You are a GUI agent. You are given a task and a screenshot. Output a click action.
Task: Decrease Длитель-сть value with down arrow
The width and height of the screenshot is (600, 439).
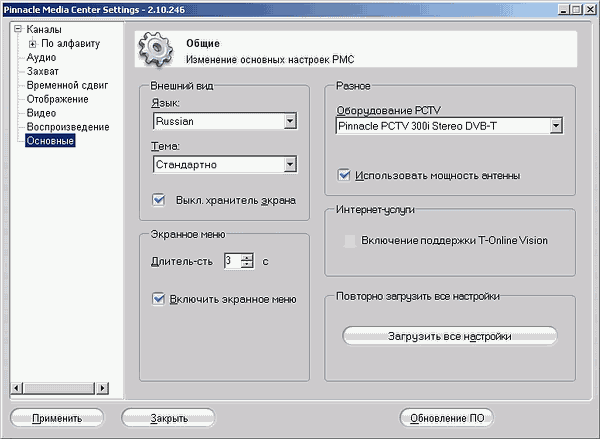click(247, 264)
